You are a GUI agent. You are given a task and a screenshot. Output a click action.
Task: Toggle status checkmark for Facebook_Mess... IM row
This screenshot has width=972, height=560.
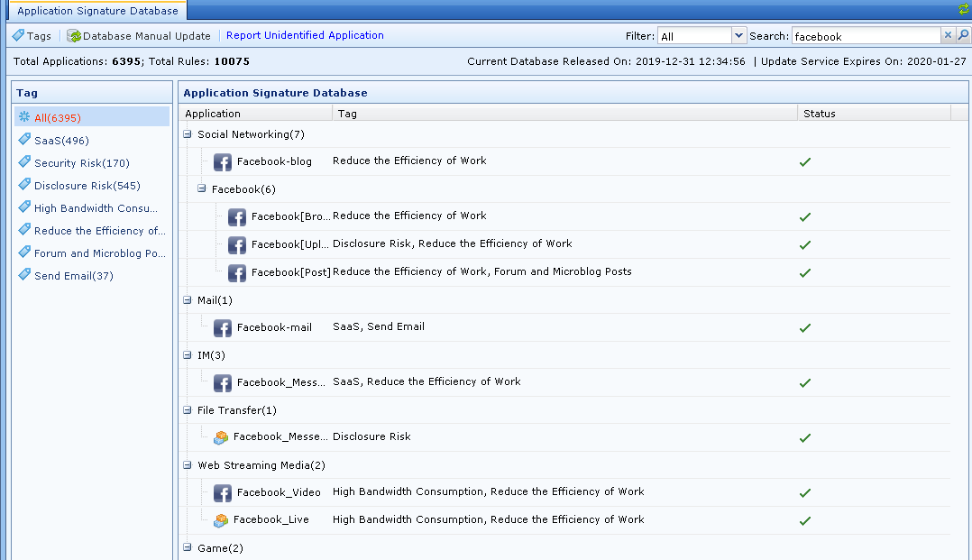[x=804, y=383]
